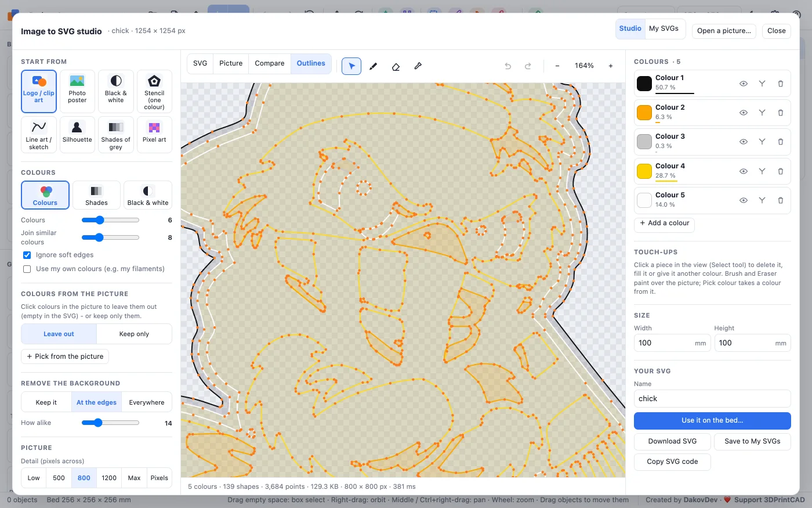Hide Colour 1 with its eye icon

point(744,84)
